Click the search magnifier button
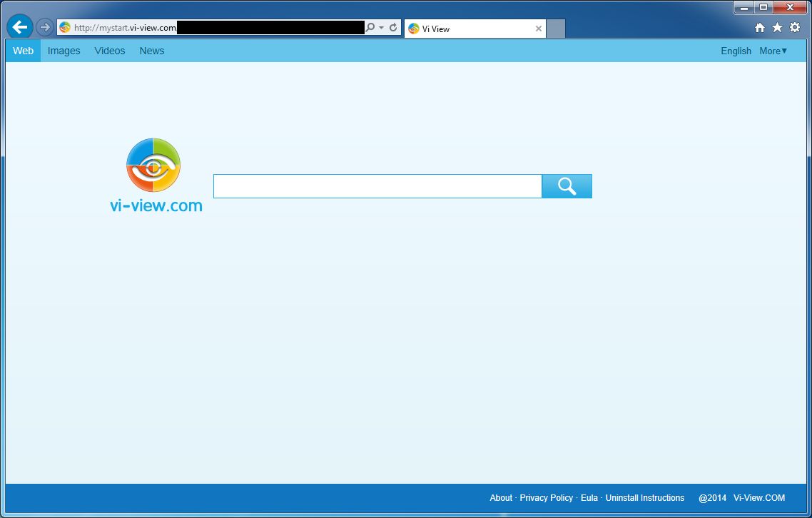The image size is (812, 518). coord(567,186)
